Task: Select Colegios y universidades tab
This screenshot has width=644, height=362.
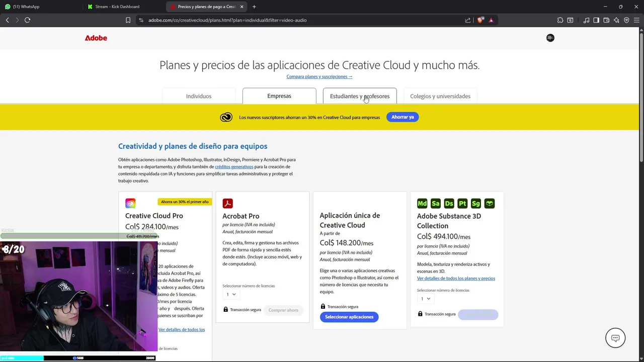Action: pyautogui.click(x=440, y=96)
